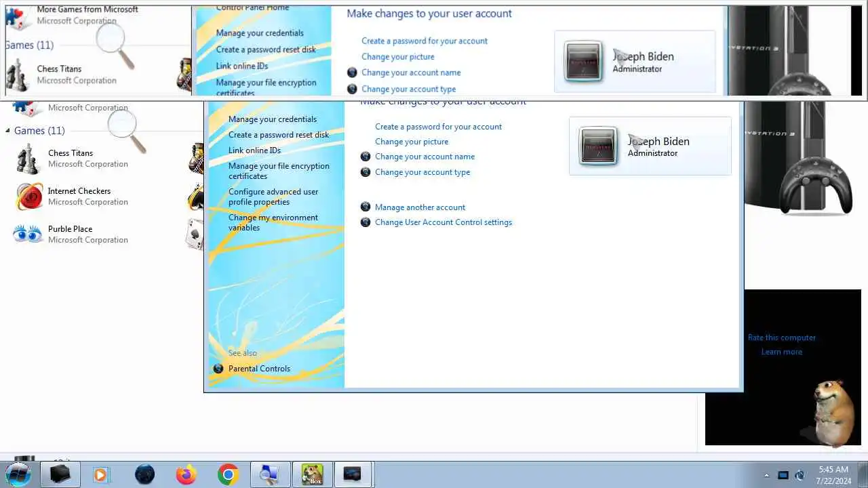Image resolution: width=868 pixels, height=488 pixels.
Task: Open Windows Media Player from the taskbar
Action: (100, 474)
